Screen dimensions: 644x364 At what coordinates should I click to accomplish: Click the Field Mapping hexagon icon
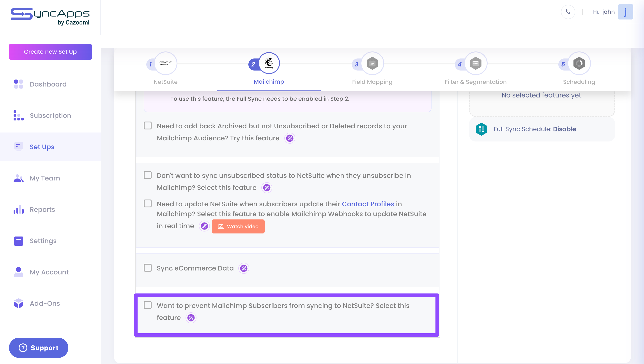click(x=372, y=63)
